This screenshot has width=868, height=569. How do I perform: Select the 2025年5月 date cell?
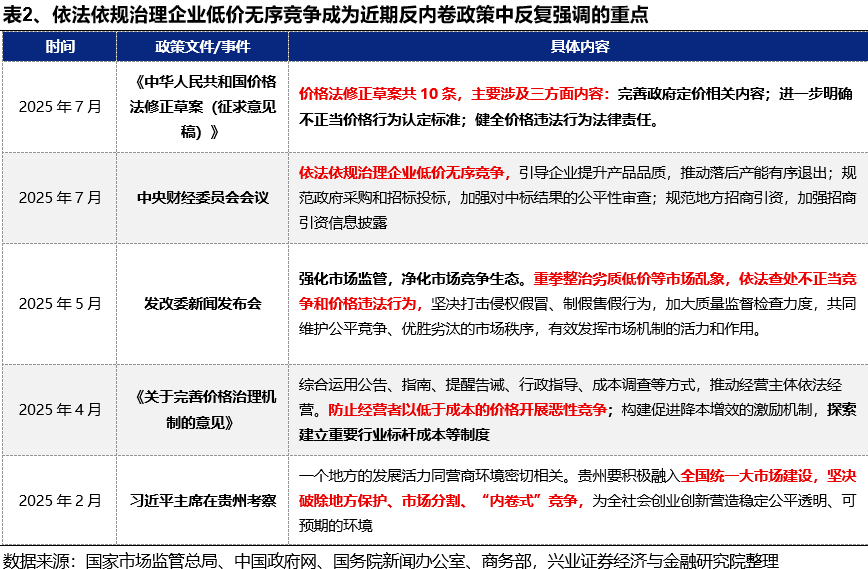point(60,303)
